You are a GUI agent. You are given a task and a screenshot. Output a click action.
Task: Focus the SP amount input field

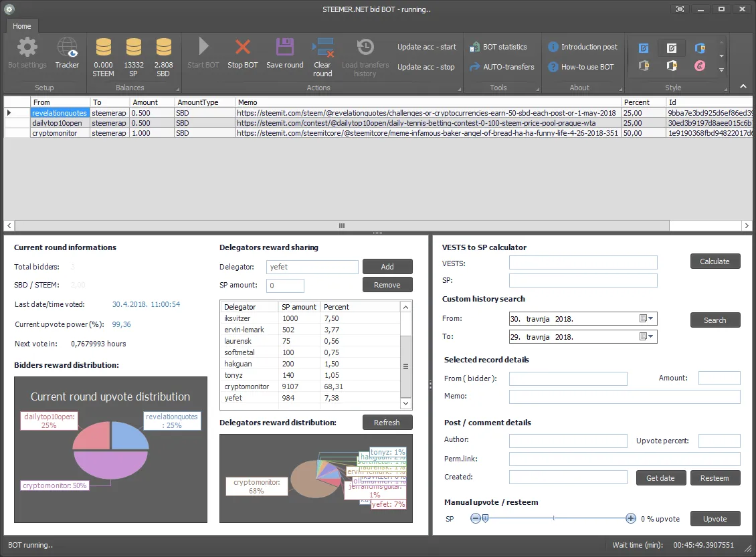pyautogui.click(x=285, y=286)
